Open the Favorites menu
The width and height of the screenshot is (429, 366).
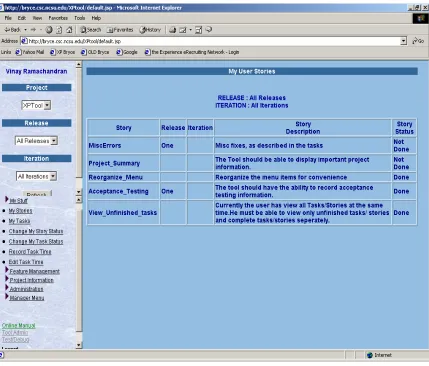click(x=58, y=18)
